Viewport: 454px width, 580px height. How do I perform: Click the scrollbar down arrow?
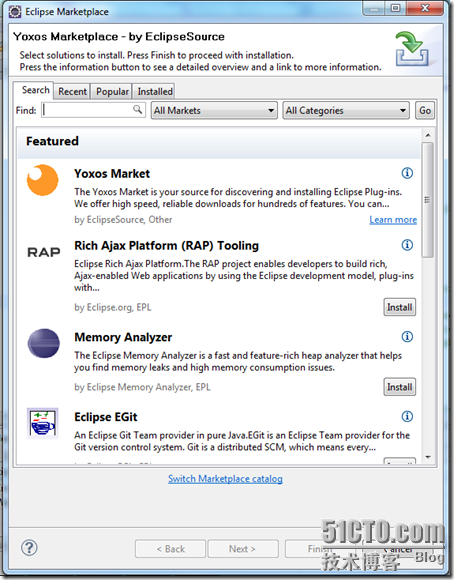click(428, 458)
